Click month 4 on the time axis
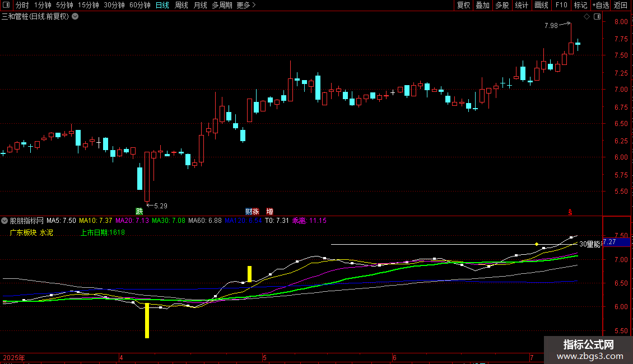 (x=121, y=357)
